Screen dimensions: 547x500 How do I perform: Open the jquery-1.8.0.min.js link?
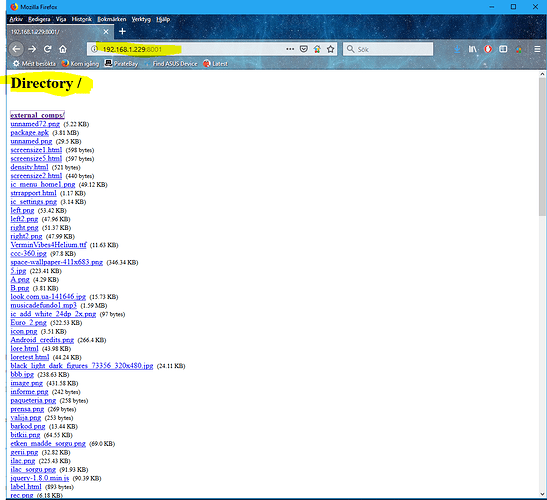point(39,478)
